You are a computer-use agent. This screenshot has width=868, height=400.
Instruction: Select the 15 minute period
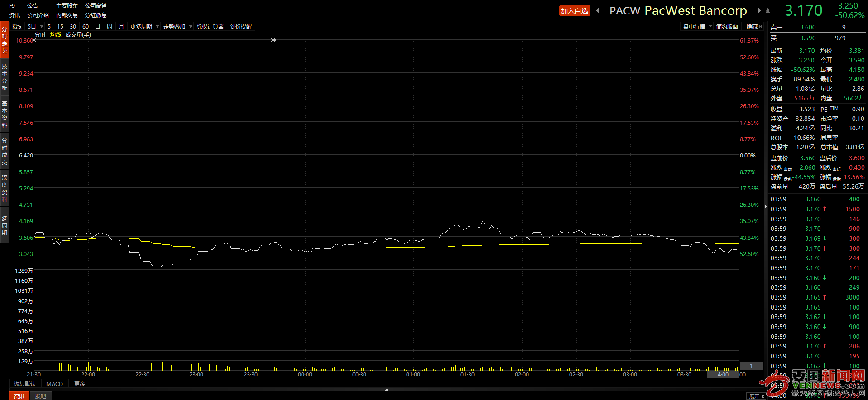[60, 27]
